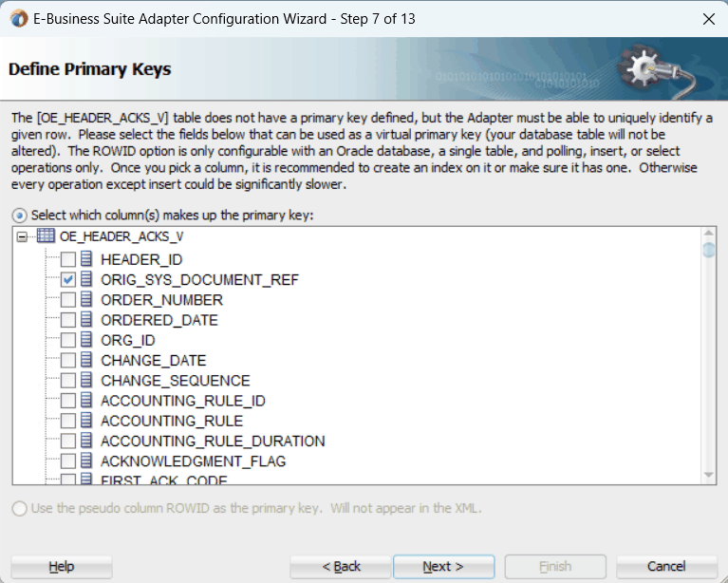Check the ORDERED_DATE checkbox

pyautogui.click(x=68, y=320)
